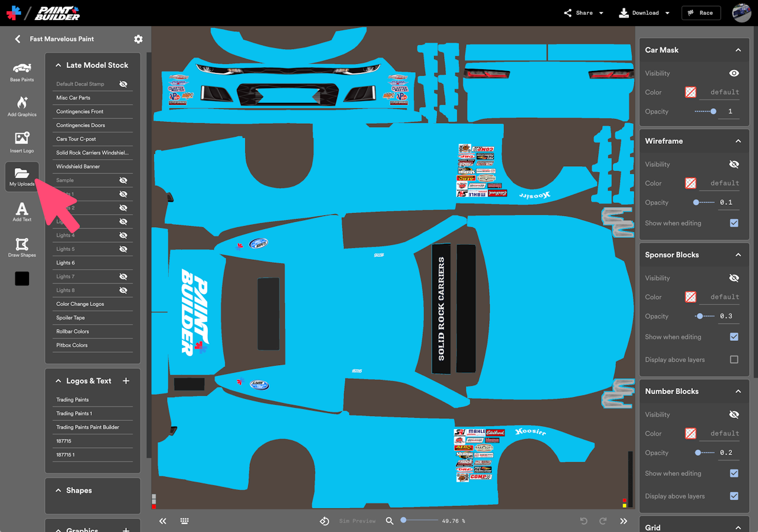Uncheck Number Blocks Show when editing
The width and height of the screenshot is (758, 532).
click(x=734, y=473)
